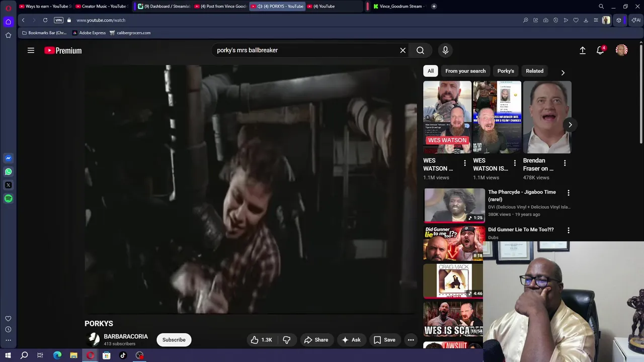Open the sidebar bookmarks star icon

click(x=8, y=35)
